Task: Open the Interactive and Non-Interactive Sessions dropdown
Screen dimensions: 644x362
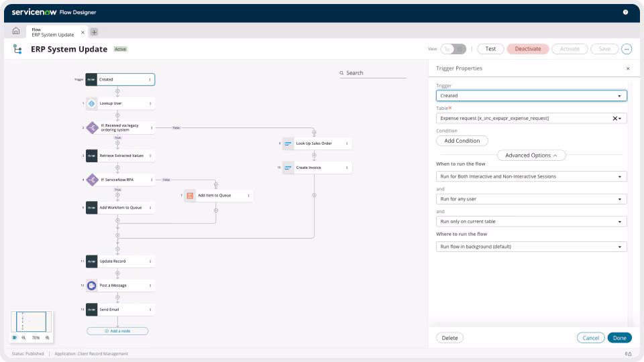Action: [x=531, y=176]
